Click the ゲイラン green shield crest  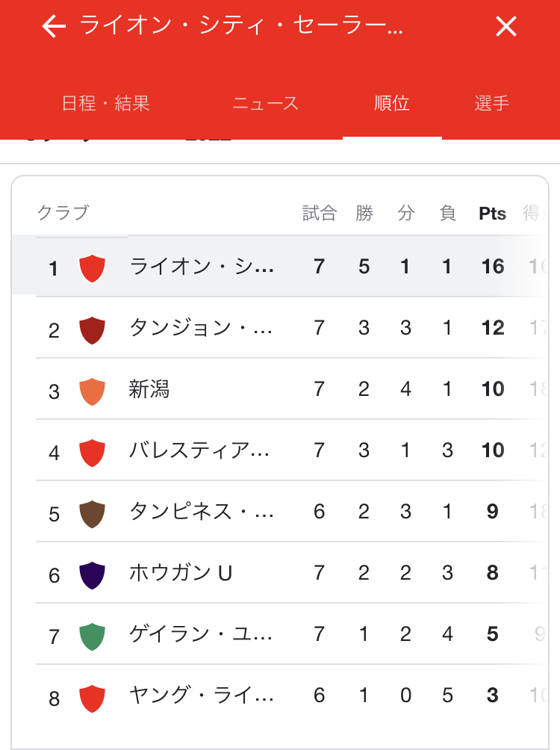[92, 636]
